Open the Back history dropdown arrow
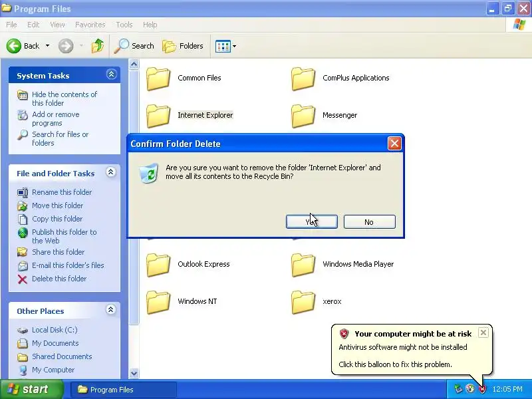 click(47, 46)
